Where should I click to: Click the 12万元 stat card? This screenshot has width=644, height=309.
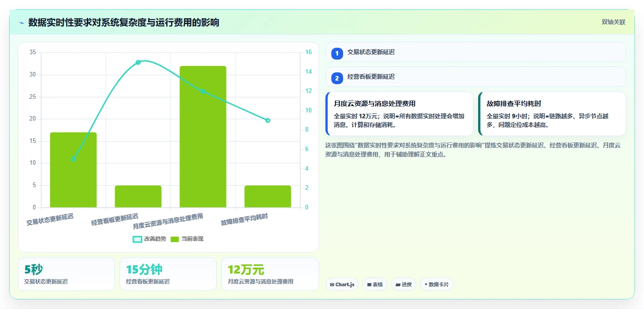coord(270,274)
